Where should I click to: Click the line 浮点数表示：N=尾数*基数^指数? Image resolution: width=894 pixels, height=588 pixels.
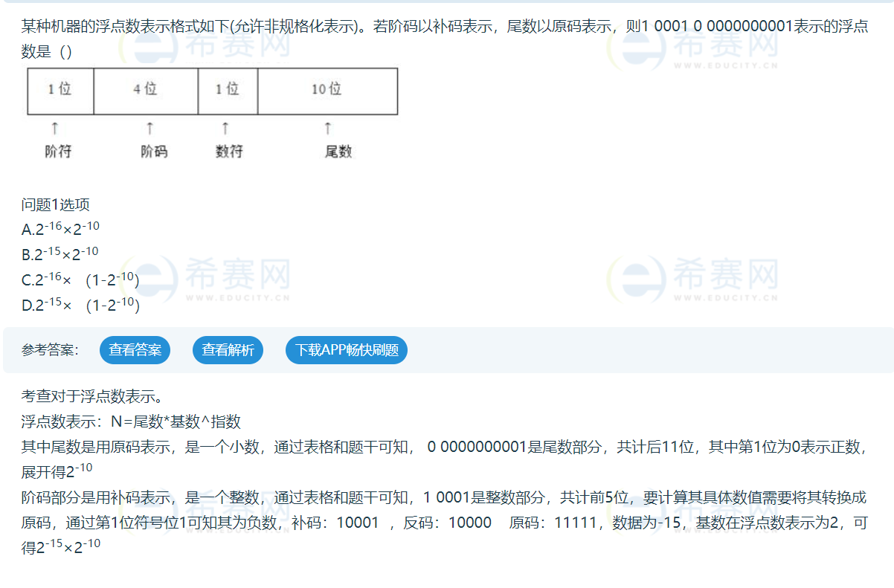point(131,421)
